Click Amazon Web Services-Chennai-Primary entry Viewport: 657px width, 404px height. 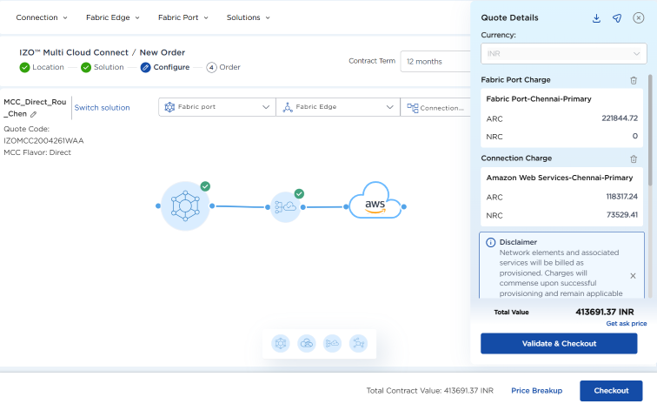[559, 178]
